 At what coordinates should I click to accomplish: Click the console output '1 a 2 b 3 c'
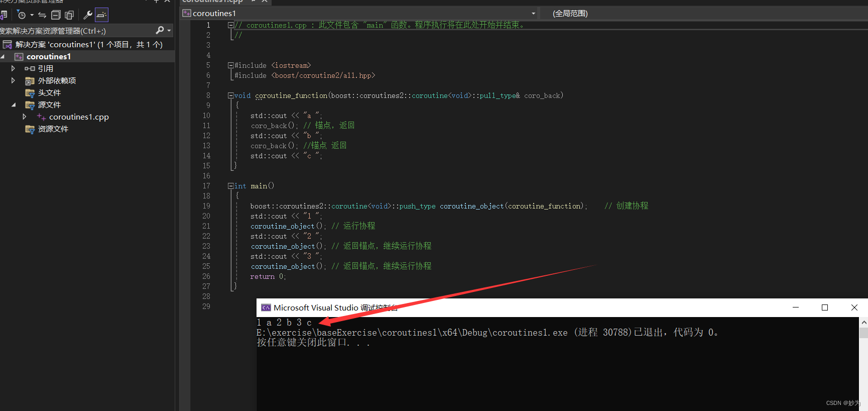point(284,323)
